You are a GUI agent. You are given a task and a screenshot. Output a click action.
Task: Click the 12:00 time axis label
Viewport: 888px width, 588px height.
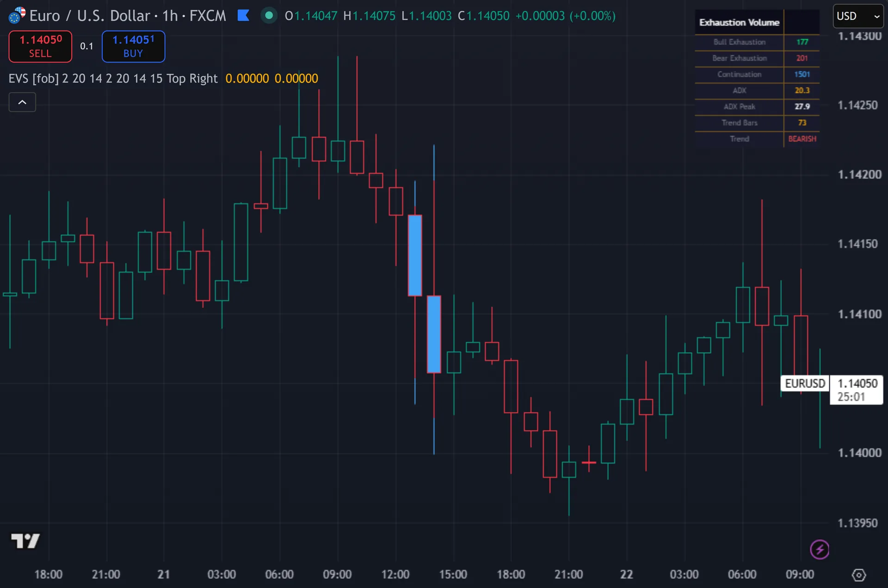point(395,575)
